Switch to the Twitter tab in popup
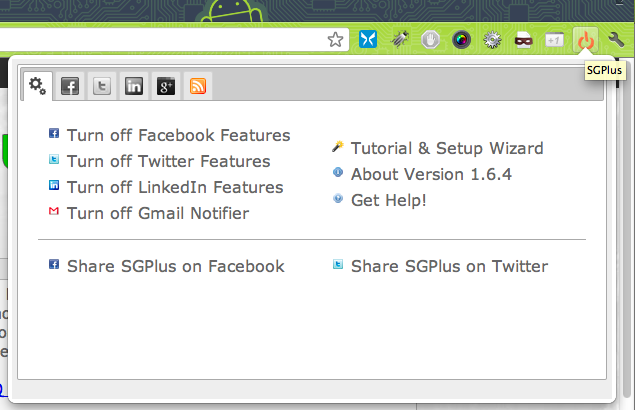The image size is (635, 410). [x=101, y=86]
